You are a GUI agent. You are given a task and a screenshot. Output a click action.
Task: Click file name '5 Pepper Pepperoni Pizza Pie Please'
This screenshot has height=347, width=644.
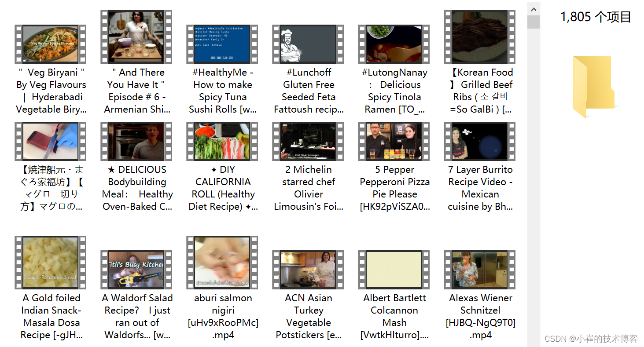tap(394, 188)
